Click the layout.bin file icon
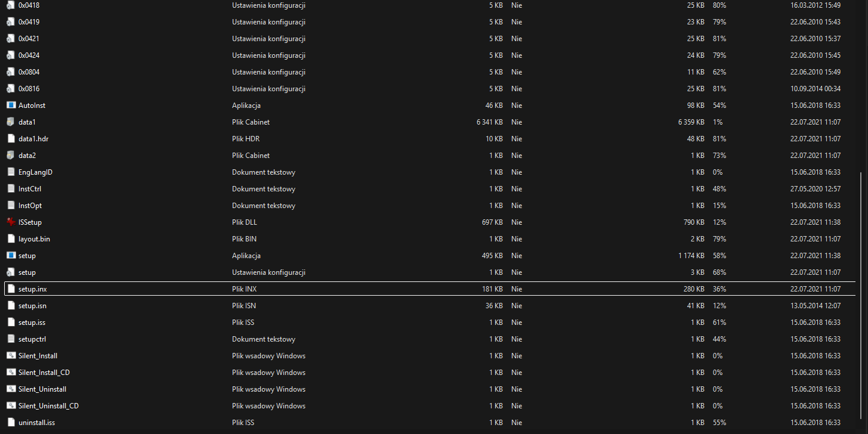868x434 pixels. pos(10,238)
